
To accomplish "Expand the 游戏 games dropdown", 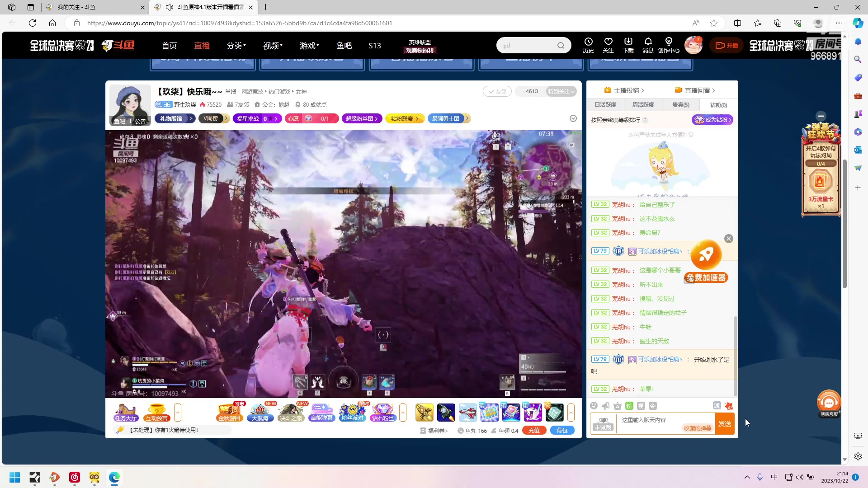I will (309, 46).
